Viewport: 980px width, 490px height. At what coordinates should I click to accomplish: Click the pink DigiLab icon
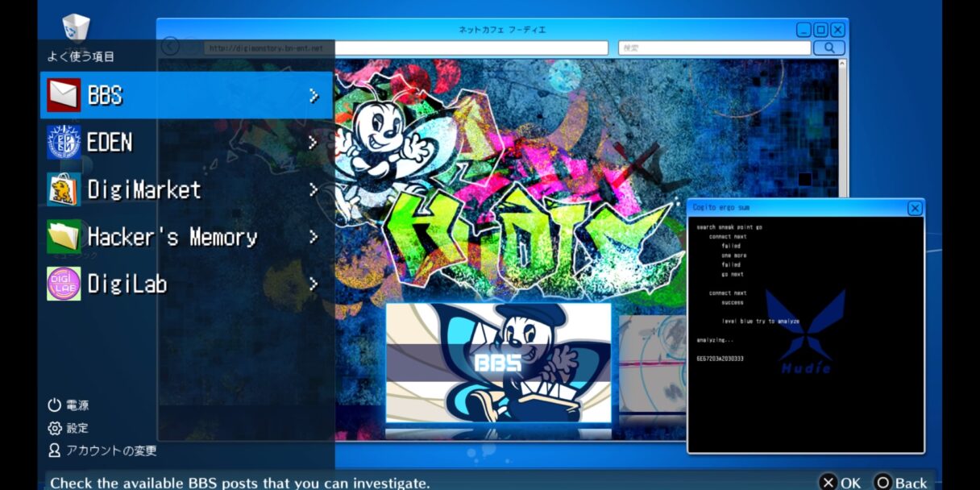(x=64, y=284)
